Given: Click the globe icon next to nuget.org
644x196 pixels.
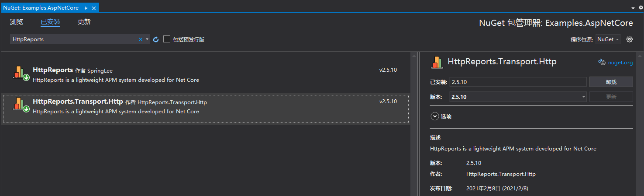Looking at the screenshot, I should [602, 62].
